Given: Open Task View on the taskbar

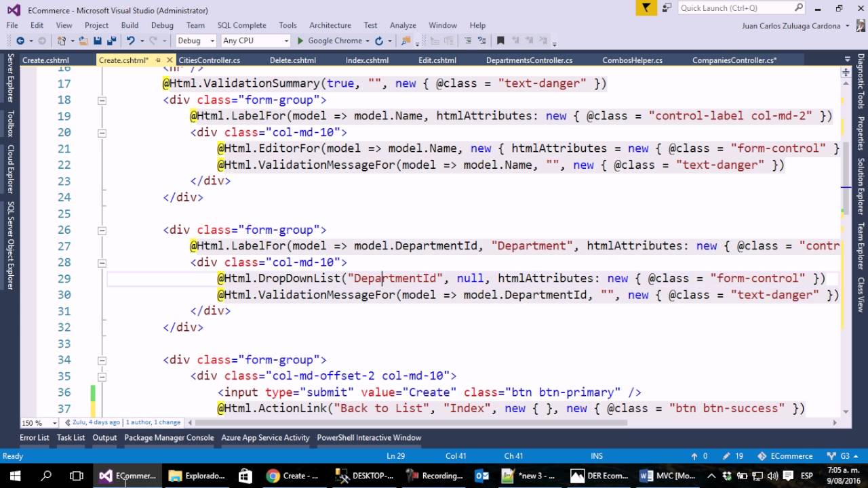Looking at the screenshot, I should click(77, 475).
